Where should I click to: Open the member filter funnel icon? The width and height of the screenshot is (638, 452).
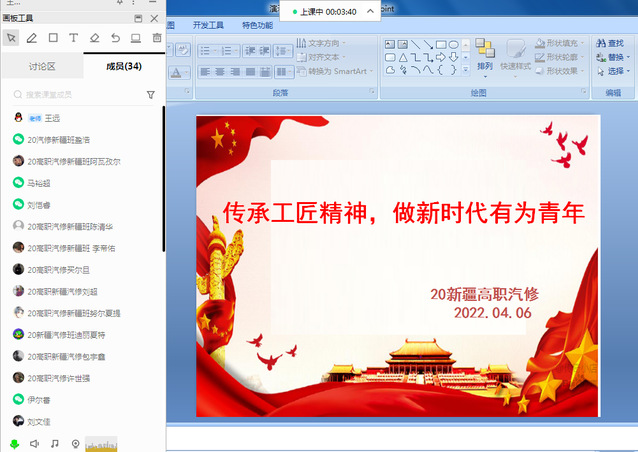[151, 95]
